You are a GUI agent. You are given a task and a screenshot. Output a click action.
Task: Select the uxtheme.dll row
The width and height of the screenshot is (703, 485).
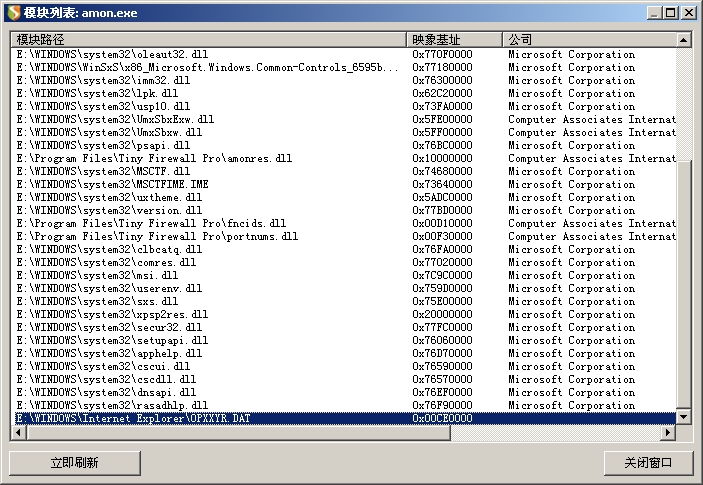point(344,197)
